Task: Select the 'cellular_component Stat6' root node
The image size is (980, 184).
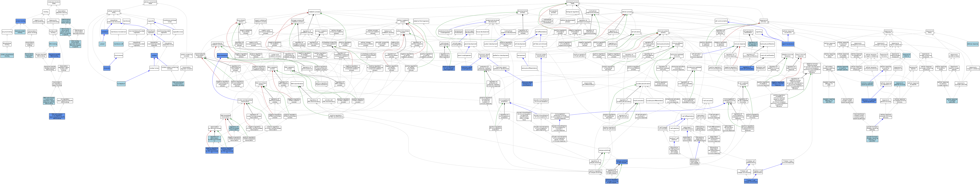Action: (150, 3)
